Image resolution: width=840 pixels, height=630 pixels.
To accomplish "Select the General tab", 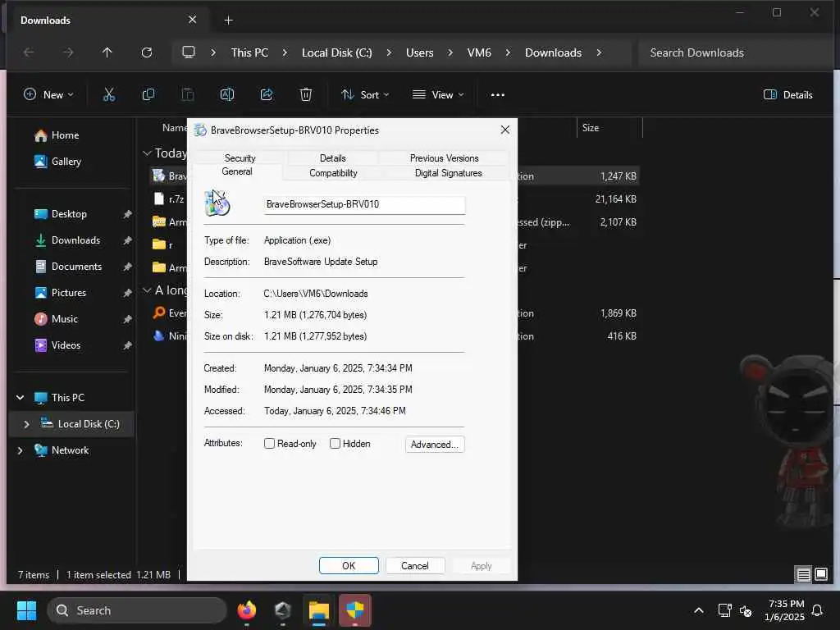I will (x=237, y=171).
